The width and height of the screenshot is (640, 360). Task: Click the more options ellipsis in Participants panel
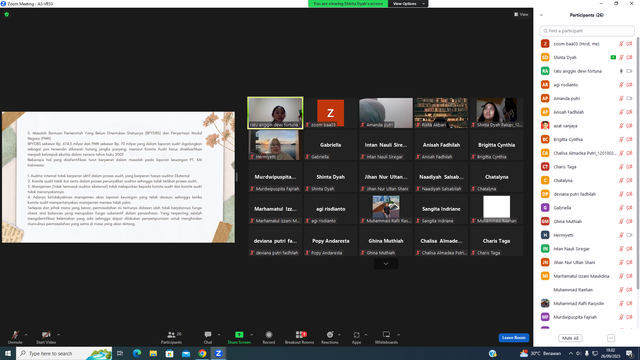click(x=611, y=338)
